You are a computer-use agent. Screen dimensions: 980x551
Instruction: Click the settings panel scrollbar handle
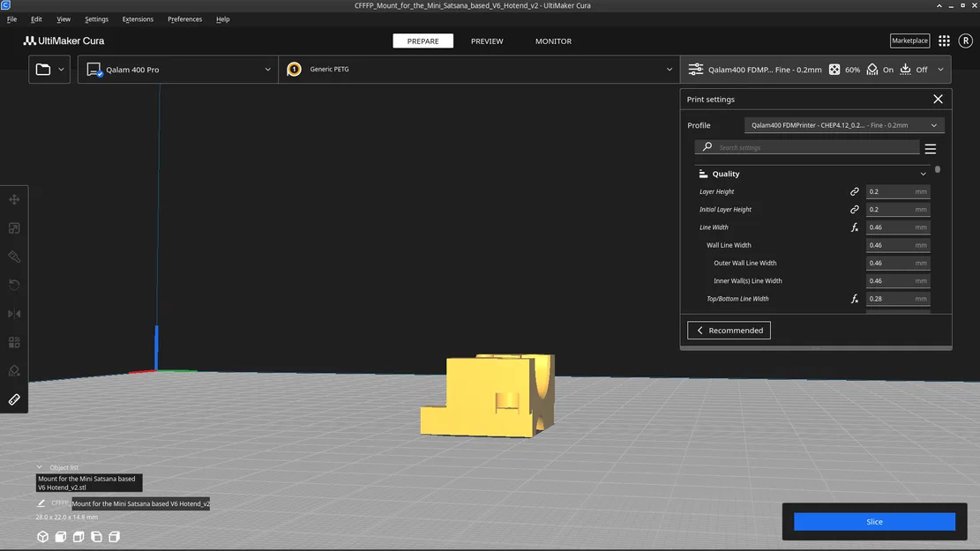pyautogui.click(x=938, y=169)
